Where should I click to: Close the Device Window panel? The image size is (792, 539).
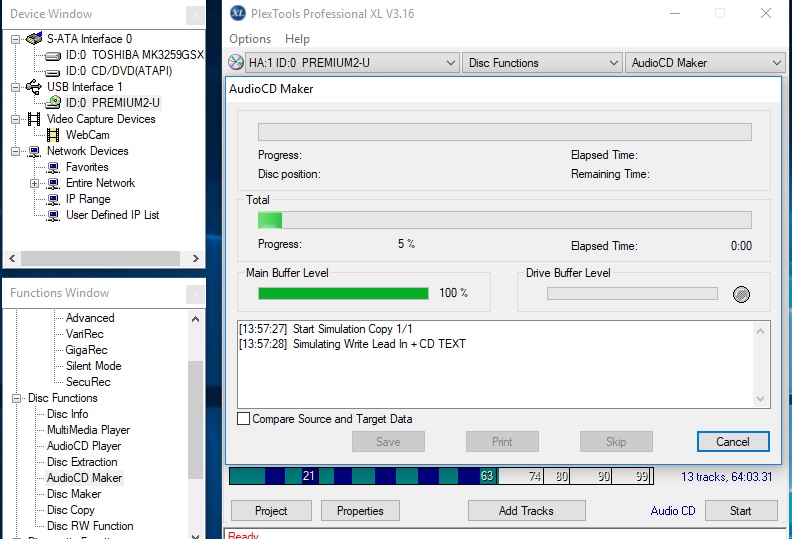[195, 15]
